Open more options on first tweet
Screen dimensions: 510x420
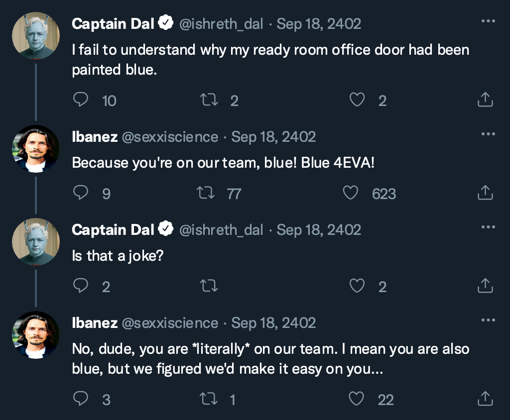tap(488, 21)
